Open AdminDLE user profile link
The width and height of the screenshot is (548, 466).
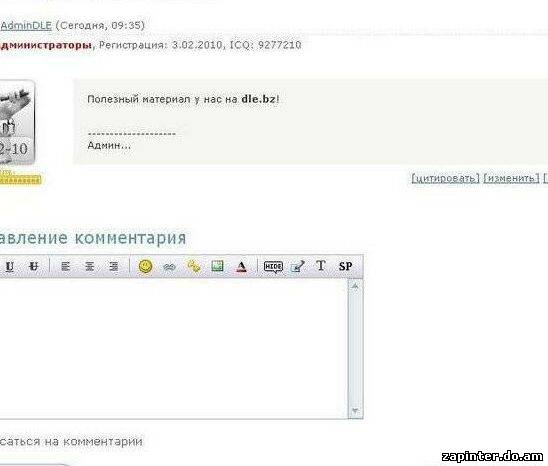click(x=26, y=26)
